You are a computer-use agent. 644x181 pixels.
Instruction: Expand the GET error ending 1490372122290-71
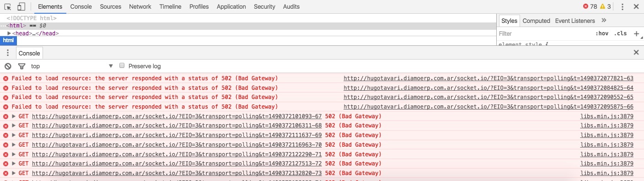point(14,154)
